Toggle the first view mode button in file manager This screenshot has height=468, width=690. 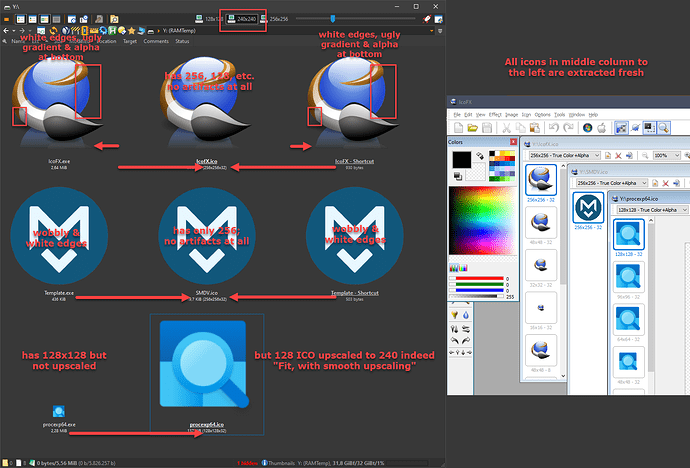[x=21, y=19]
